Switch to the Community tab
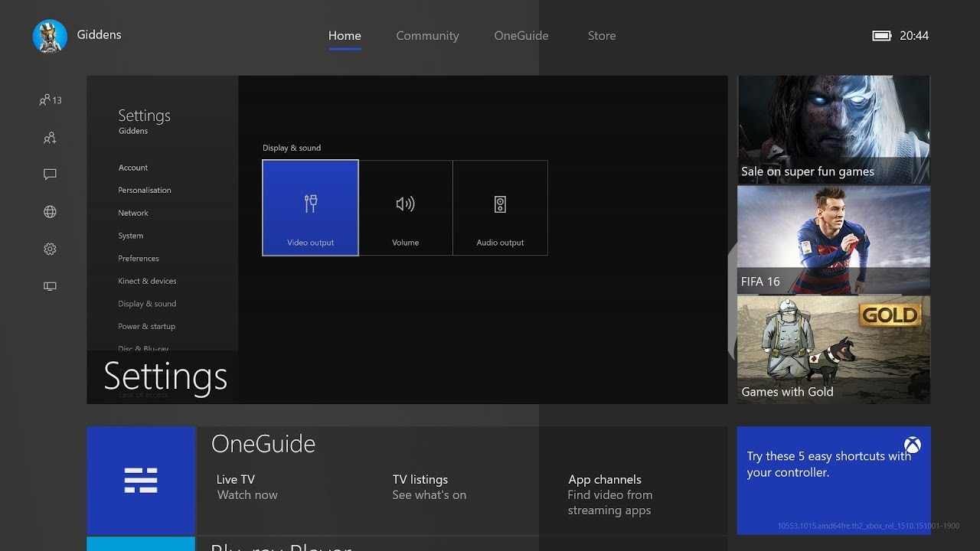The height and width of the screenshot is (551, 980). tap(427, 36)
